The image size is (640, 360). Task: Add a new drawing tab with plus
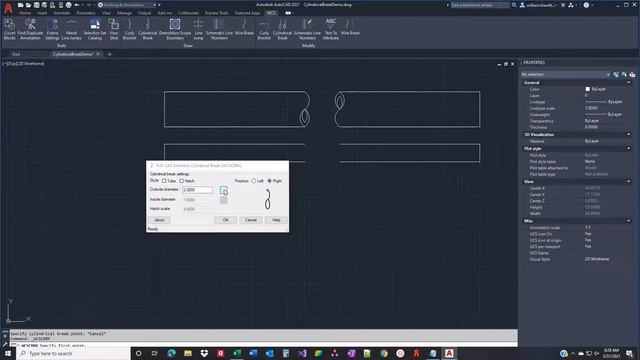(109, 54)
